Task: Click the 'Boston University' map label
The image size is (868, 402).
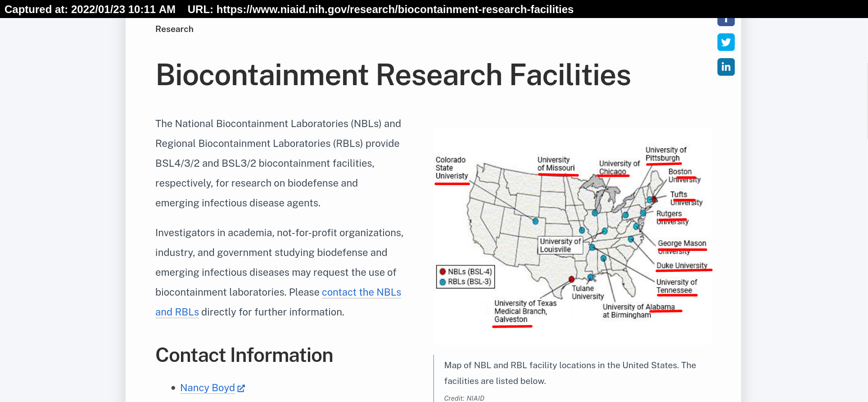Action: click(x=684, y=176)
